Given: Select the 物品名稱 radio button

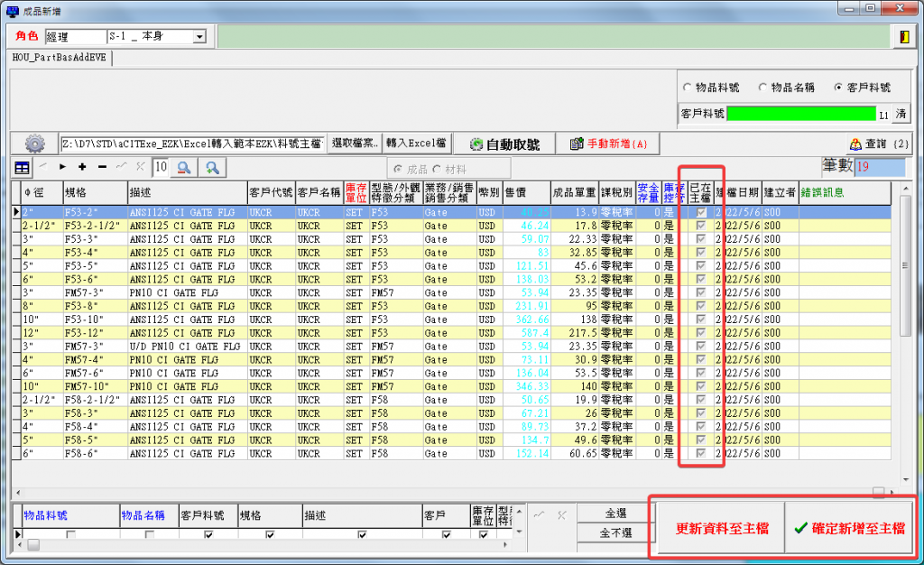Looking at the screenshot, I should tap(763, 88).
